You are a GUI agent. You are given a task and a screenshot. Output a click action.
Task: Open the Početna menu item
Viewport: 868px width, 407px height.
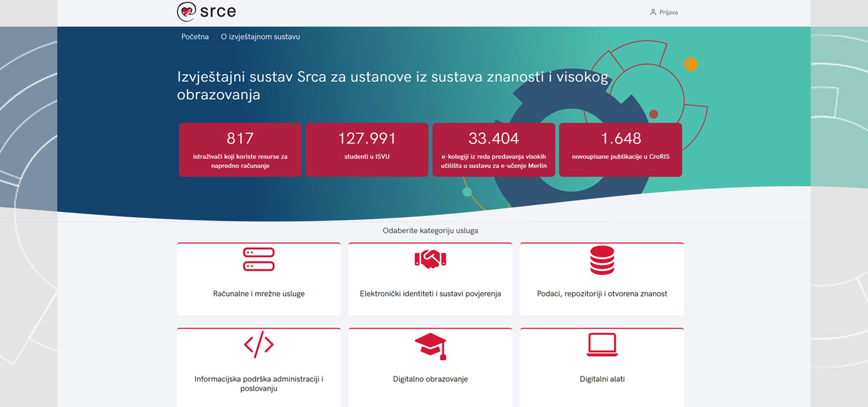coord(195,36)
